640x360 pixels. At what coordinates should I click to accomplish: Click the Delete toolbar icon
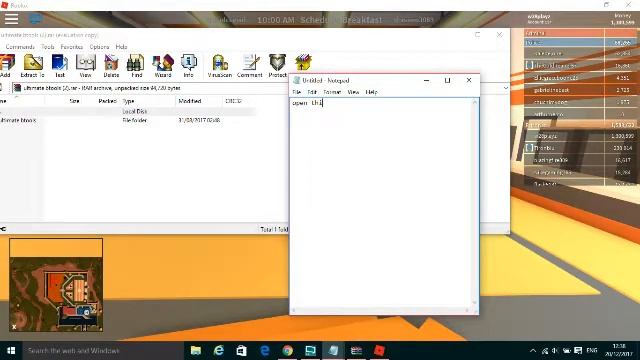click(111, 66)
